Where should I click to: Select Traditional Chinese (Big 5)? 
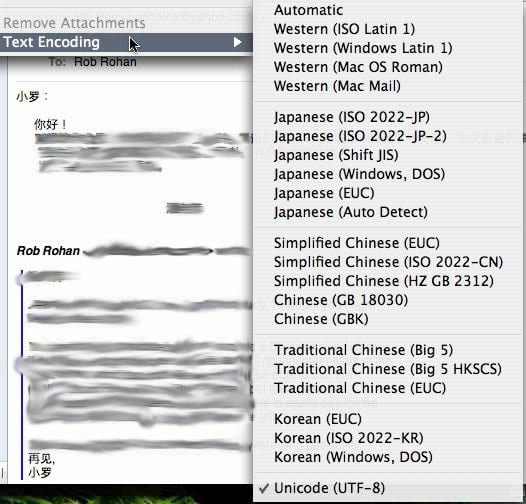(x=389, y=350)
